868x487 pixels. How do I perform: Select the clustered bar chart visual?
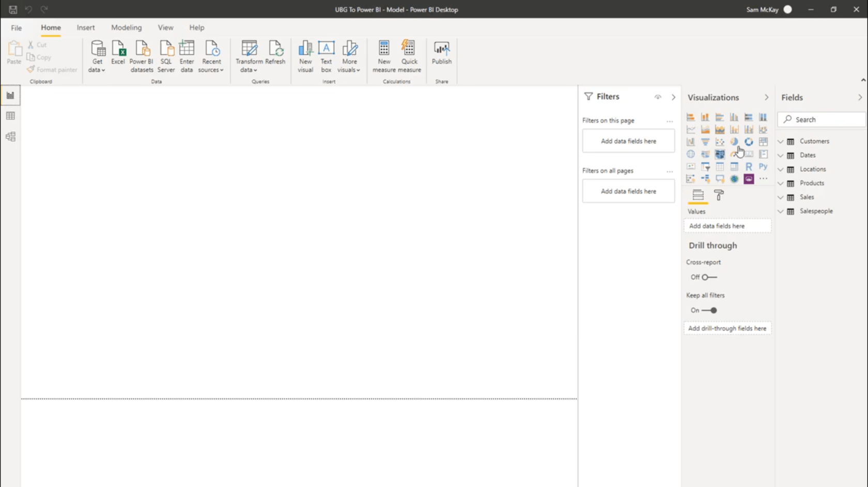point(720,117)
